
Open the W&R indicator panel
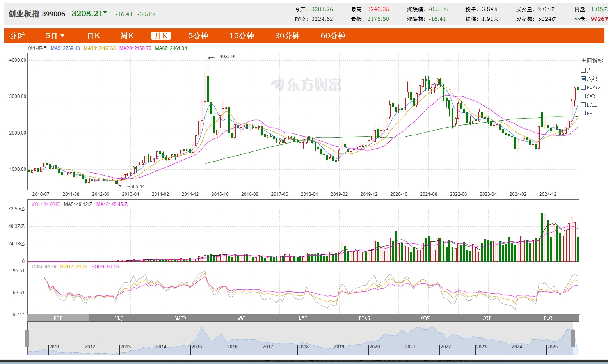point(242,318)
